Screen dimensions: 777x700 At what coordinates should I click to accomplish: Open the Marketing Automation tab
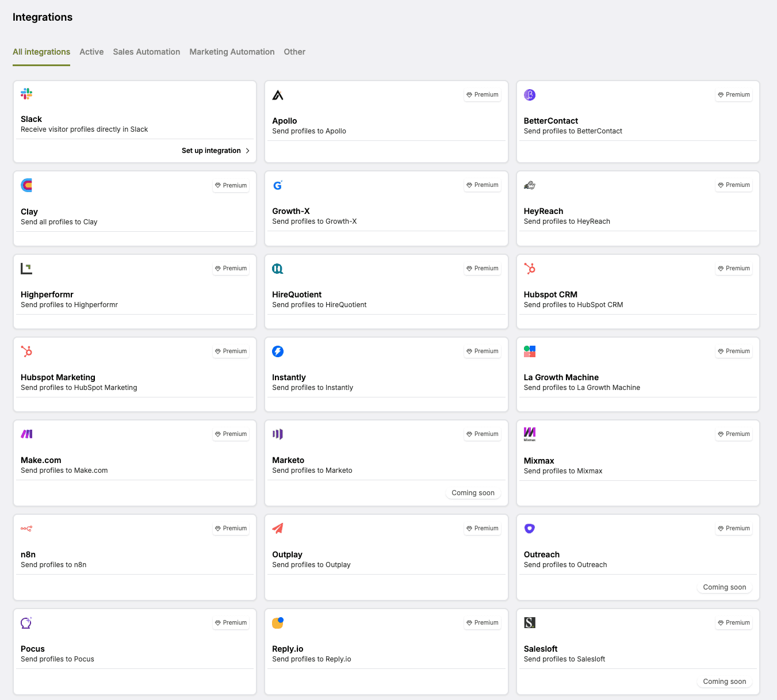(232, 52)
